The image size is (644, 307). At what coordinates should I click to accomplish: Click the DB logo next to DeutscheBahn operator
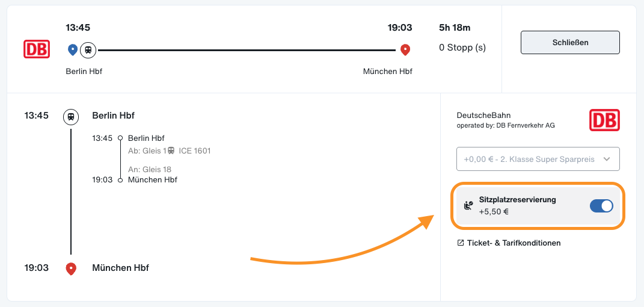point(604,120)
